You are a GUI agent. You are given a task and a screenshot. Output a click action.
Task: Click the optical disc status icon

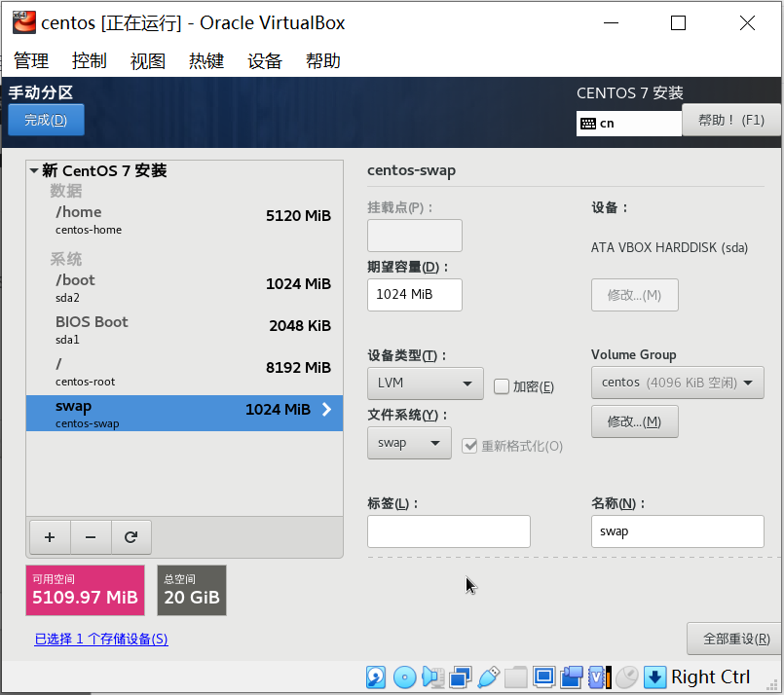(404, 677)
